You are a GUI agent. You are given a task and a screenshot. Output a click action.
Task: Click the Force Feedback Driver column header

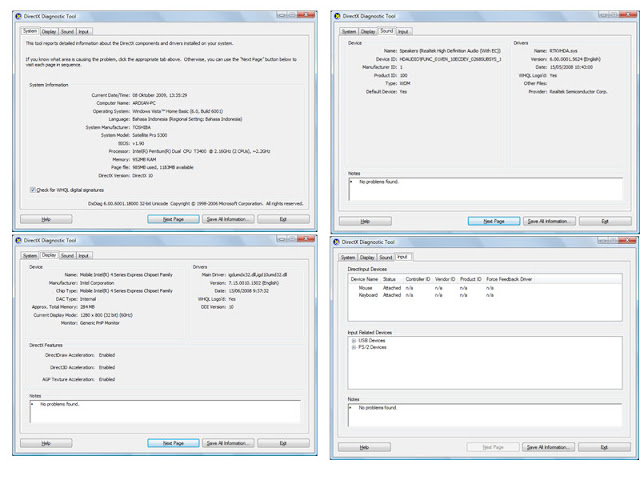(509, 279)
